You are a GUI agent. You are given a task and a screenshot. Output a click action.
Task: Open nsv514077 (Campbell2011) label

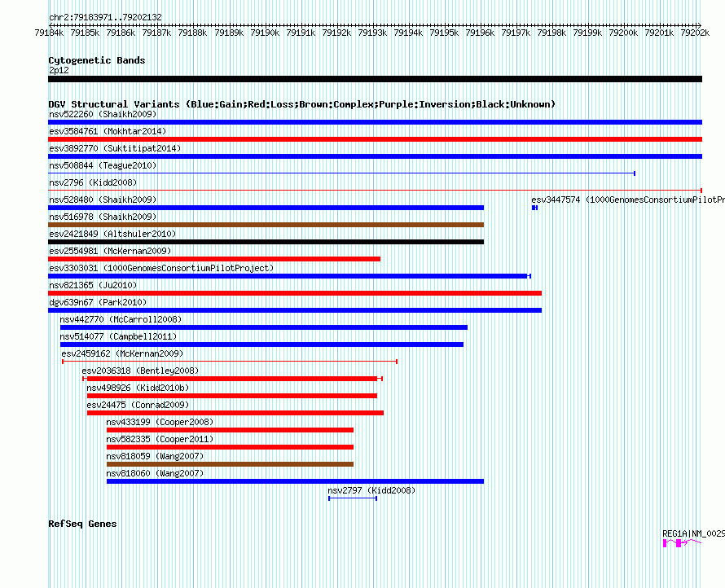118,336
